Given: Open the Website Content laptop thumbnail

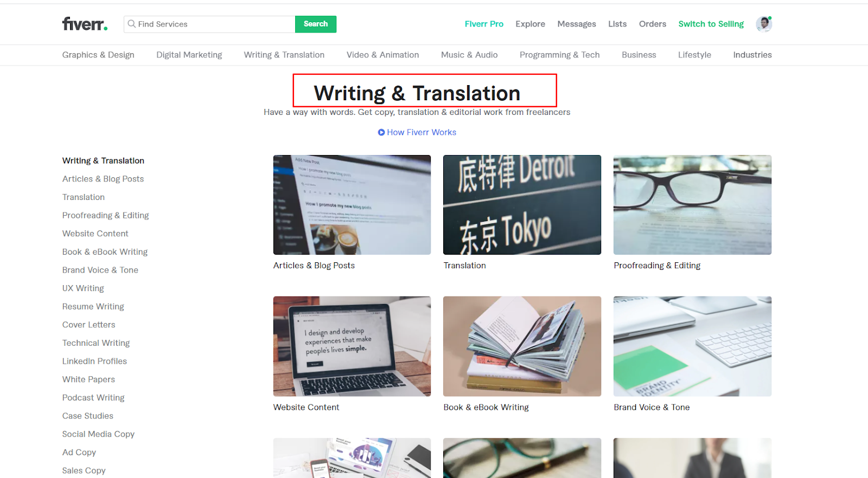Looking at the screenshot, I should (x=352, y=346).
